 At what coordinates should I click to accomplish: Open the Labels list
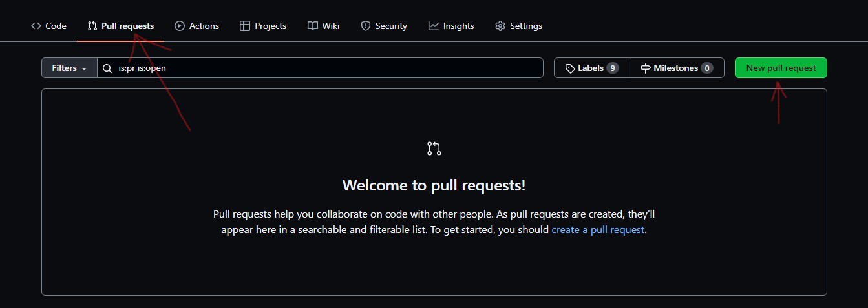591,68
